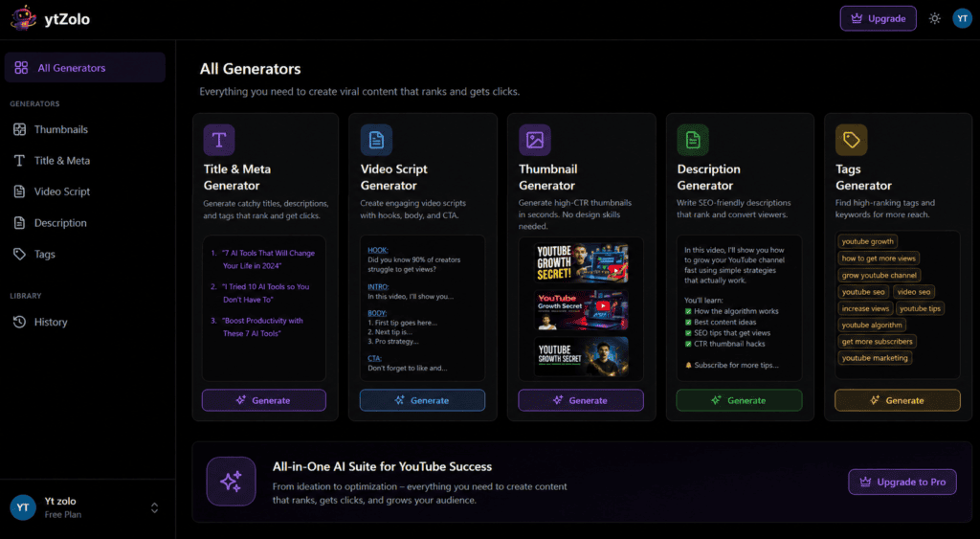Click the Description document sidebar icon
The image size is (980, 539).
[19, 223]
